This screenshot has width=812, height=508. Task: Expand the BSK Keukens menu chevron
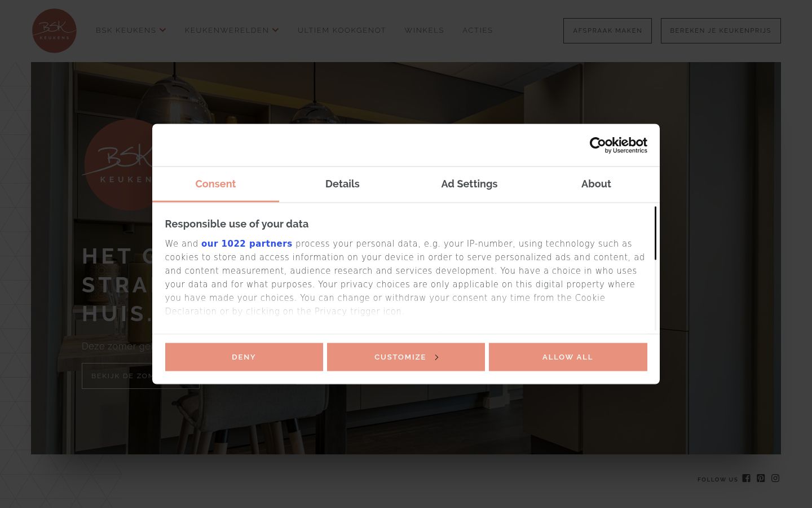163,30
